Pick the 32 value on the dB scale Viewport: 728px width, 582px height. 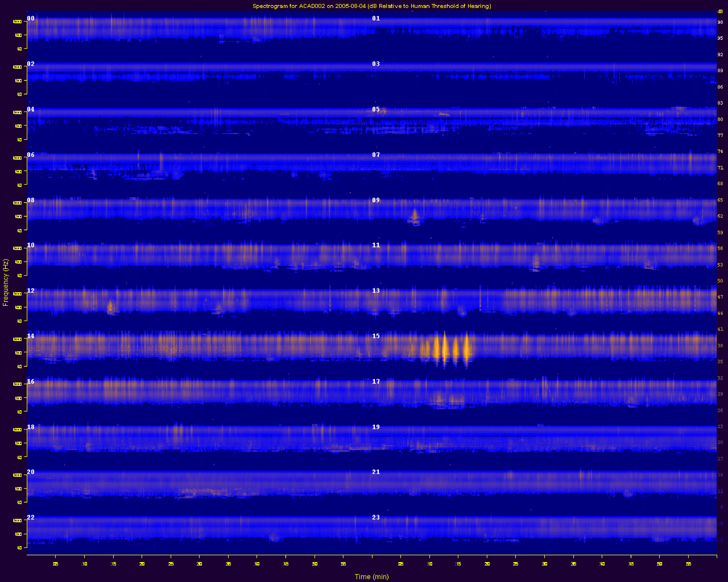[720, 378]
